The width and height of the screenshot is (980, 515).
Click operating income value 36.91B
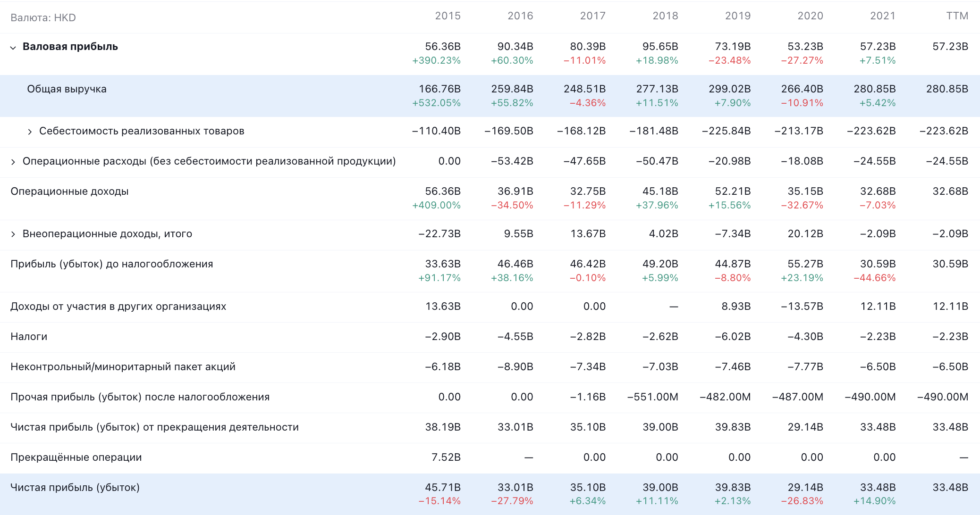[515, 191]
